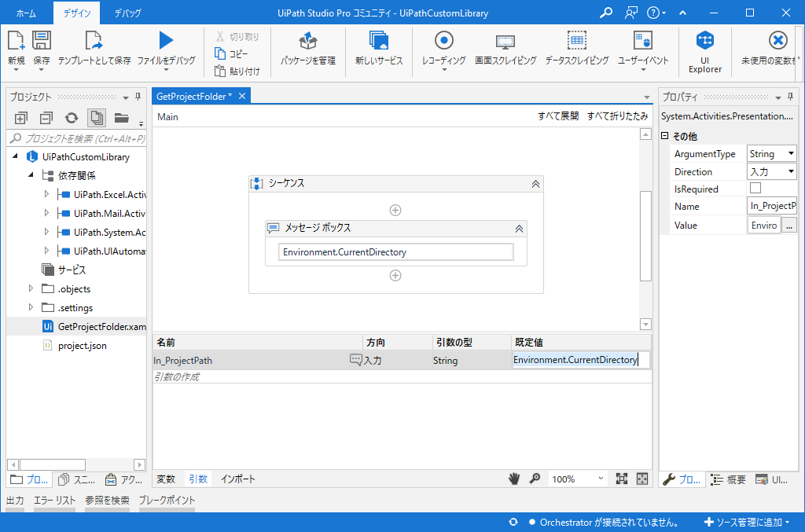Click the Copy (コピー) icon

220,53
